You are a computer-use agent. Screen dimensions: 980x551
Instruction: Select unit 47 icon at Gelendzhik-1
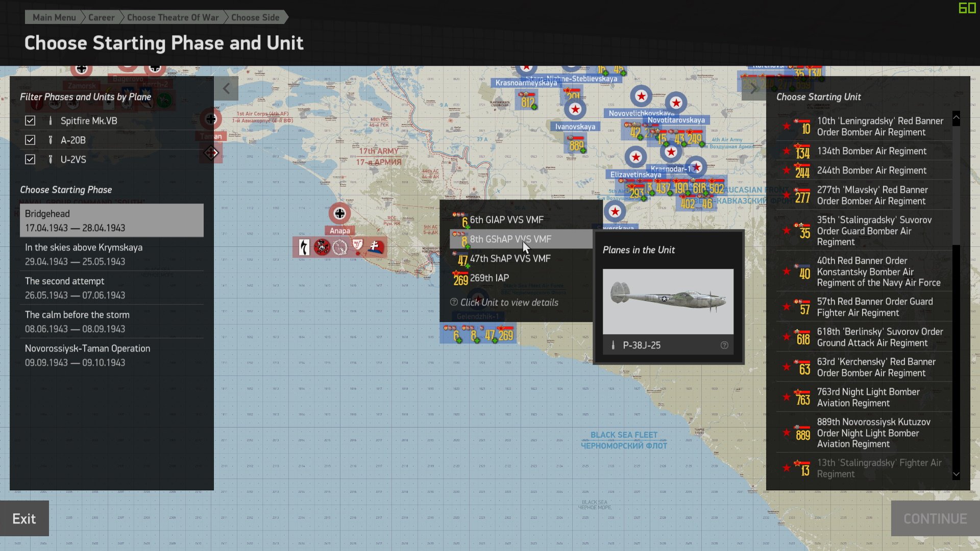(489, 334)
